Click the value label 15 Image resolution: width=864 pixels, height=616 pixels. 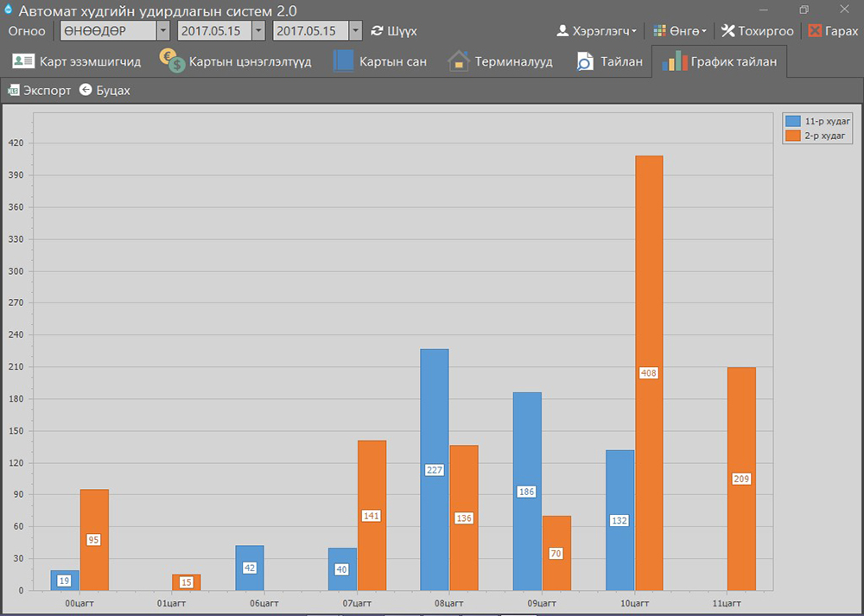tap(187, 582)
